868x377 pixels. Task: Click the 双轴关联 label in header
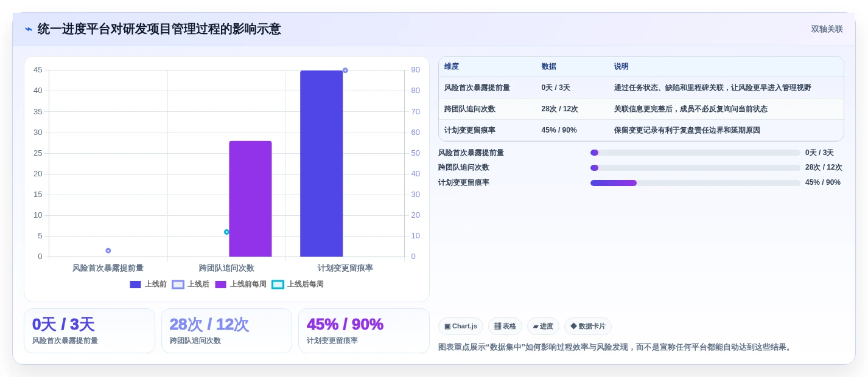pos(827,29)
